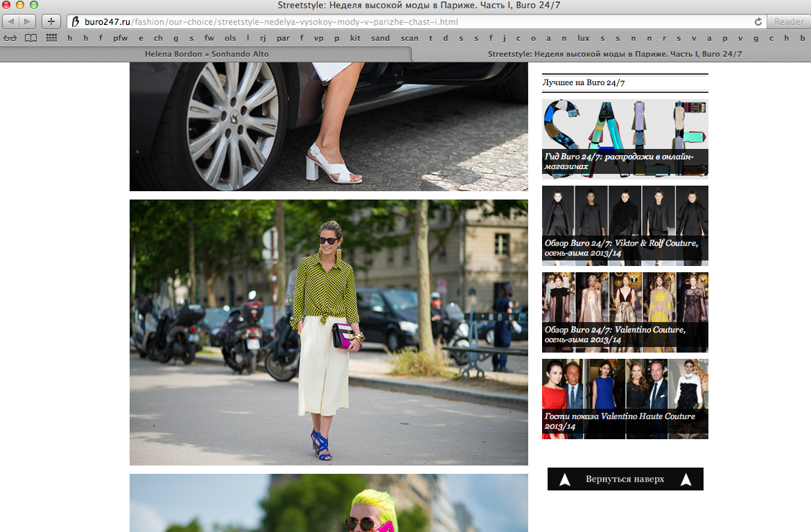
Task: Click the left up-arrow on Вернуться наверх
Action: coord(565,479)
